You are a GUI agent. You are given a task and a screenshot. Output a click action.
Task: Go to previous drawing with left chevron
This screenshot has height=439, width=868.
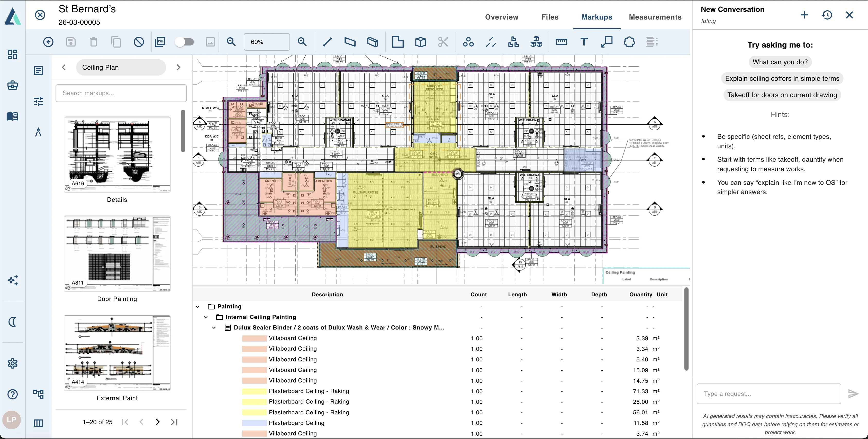(64, 67)
